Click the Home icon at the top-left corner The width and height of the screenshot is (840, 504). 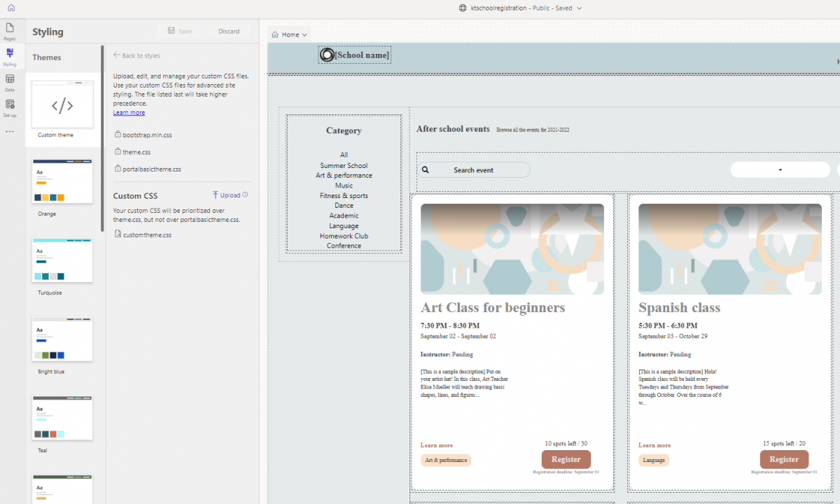tap(9, 8)
